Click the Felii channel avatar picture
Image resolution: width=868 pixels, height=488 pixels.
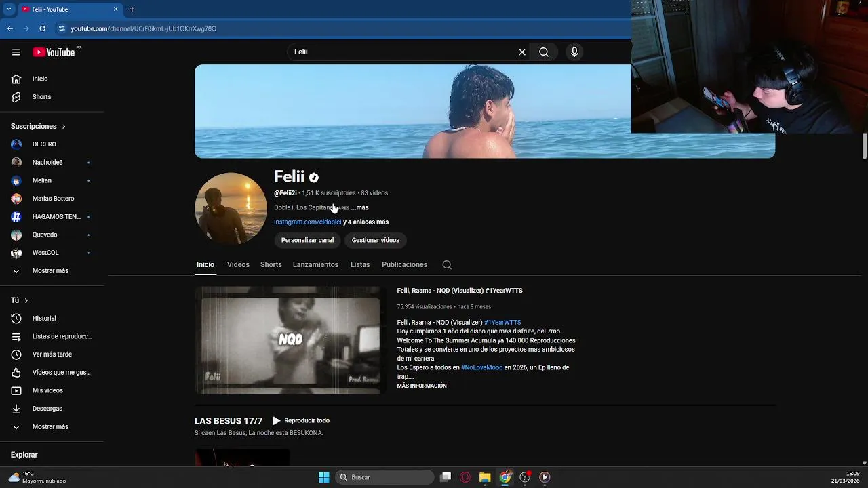[x=231, y=208]
